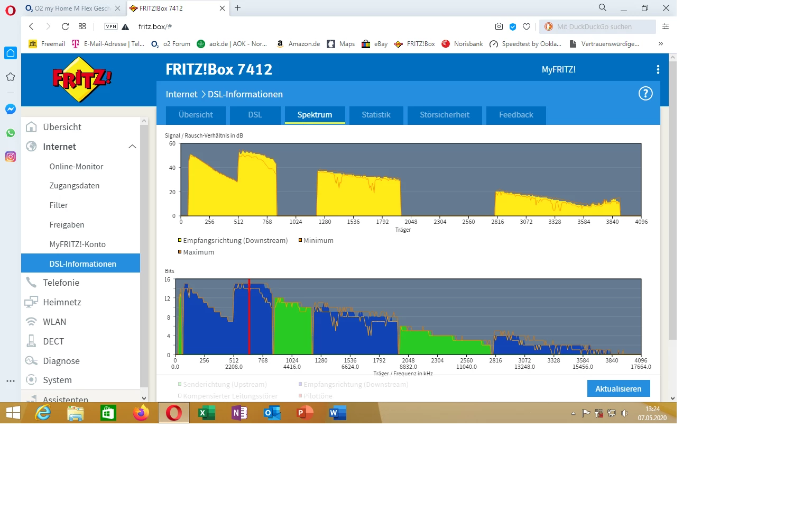Close the FRITZ!Box 7412 browser tab
Screen dimensions: 812x508
(x=222, y=8)
